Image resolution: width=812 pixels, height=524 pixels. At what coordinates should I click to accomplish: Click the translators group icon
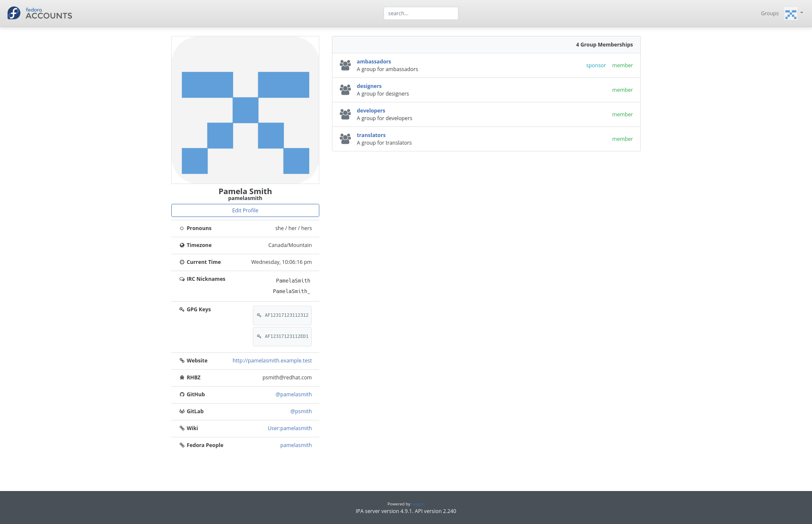click(x=345, y=139)
